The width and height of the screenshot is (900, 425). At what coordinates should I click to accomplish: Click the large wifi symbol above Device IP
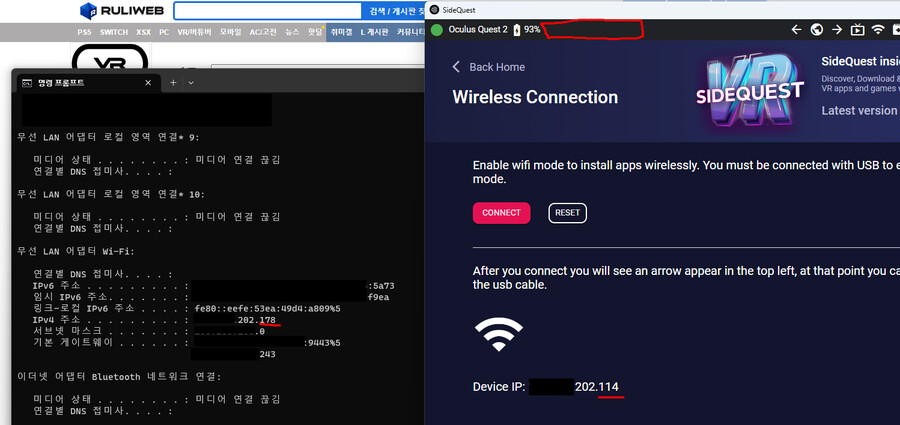(498, 334)
